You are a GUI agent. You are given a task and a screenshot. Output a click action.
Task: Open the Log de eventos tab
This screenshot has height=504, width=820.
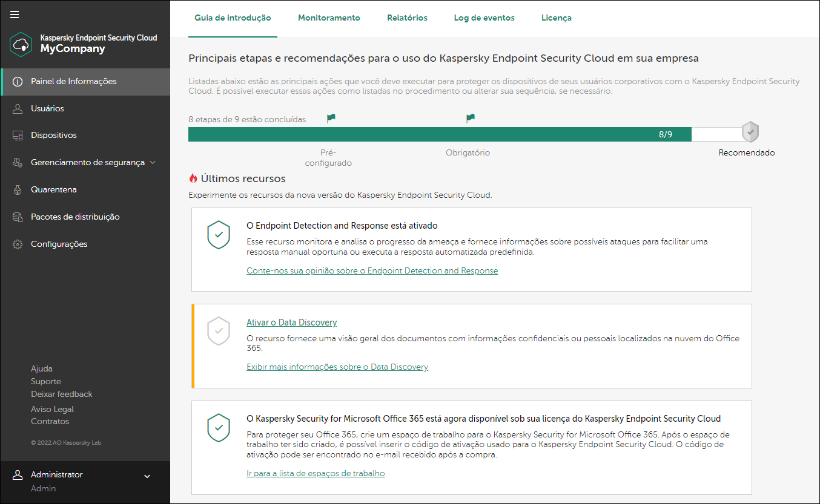point(484,18)
